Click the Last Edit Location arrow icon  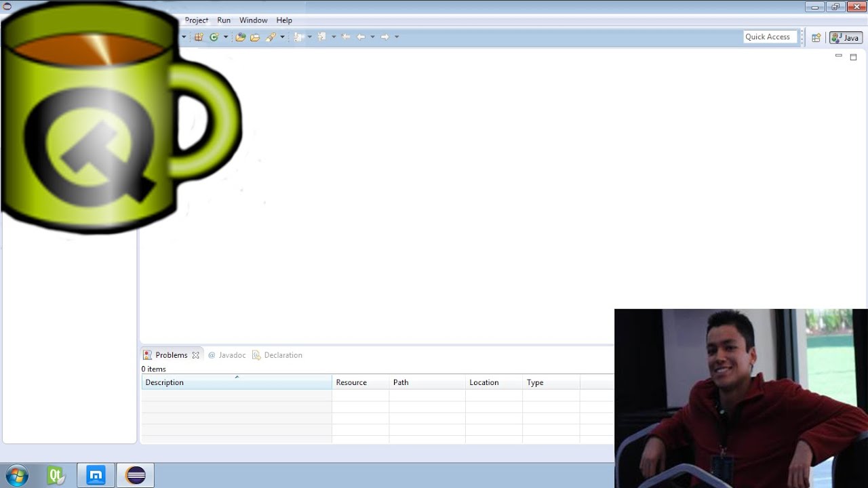click(346, 37)
